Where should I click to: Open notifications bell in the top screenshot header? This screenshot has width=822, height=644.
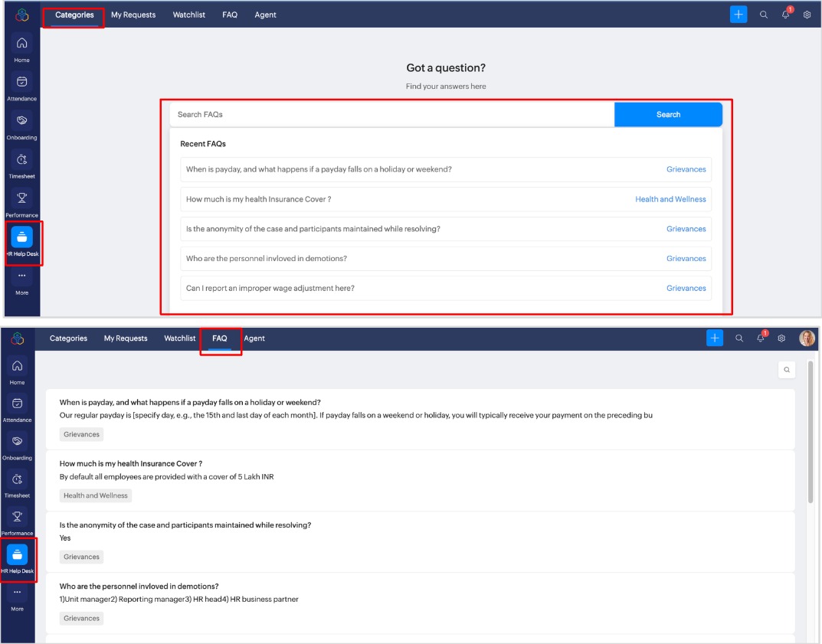[x=785, y=15]
